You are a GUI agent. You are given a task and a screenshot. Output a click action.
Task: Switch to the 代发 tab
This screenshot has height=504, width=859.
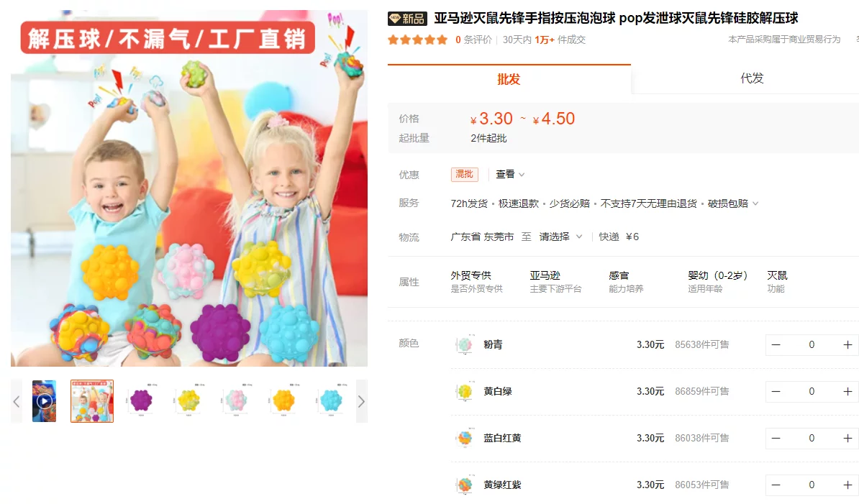coord(752,78)
